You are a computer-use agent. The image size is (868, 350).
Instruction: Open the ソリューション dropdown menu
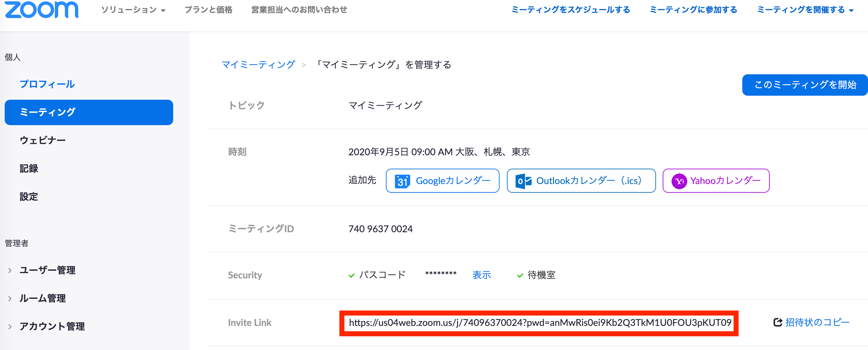click(133, 10)
